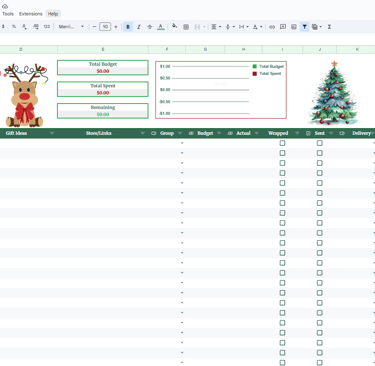Open the Help menu
The width and height of the screenshot is (375, 366).
coord(53,14)
